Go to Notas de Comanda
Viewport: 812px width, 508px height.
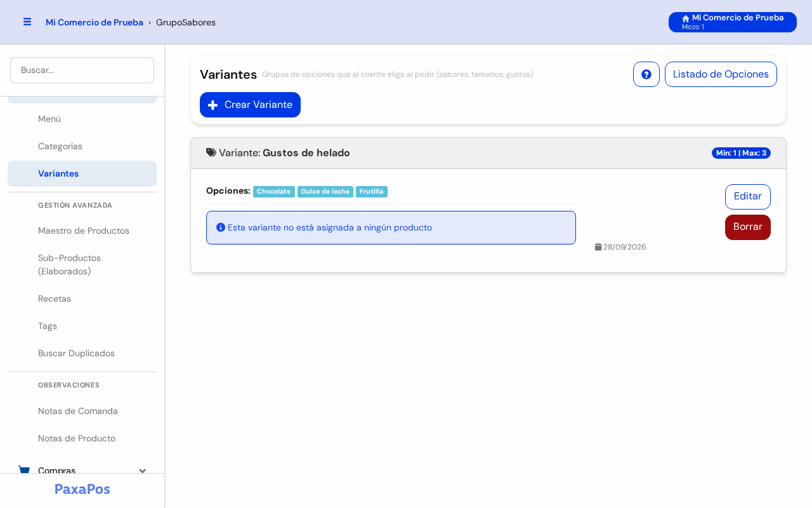(82, 411)
